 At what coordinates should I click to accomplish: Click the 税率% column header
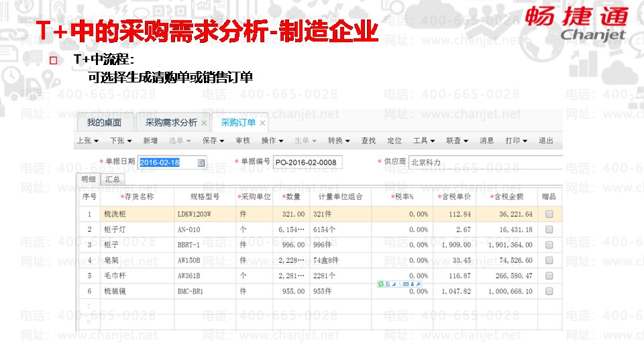[x=402, y=197]
